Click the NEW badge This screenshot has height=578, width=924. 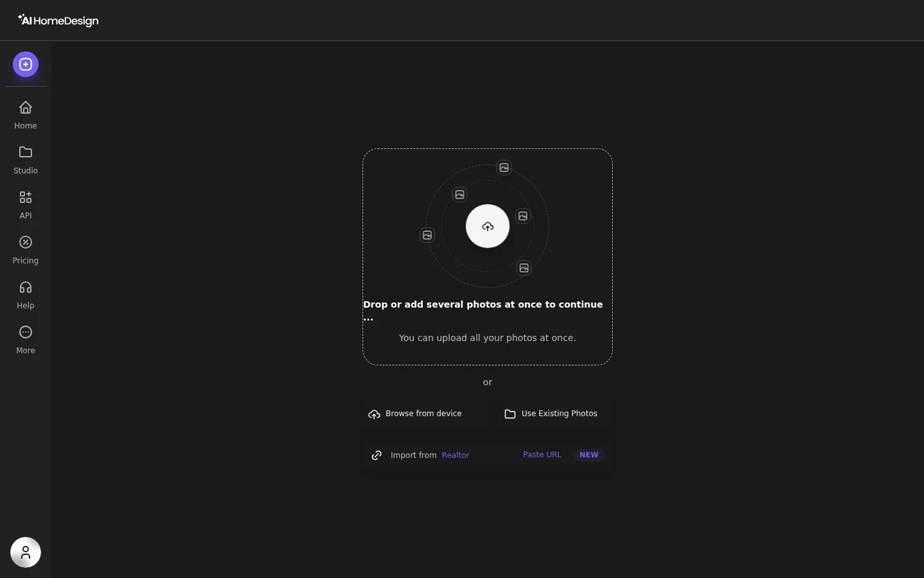[589, 455]
